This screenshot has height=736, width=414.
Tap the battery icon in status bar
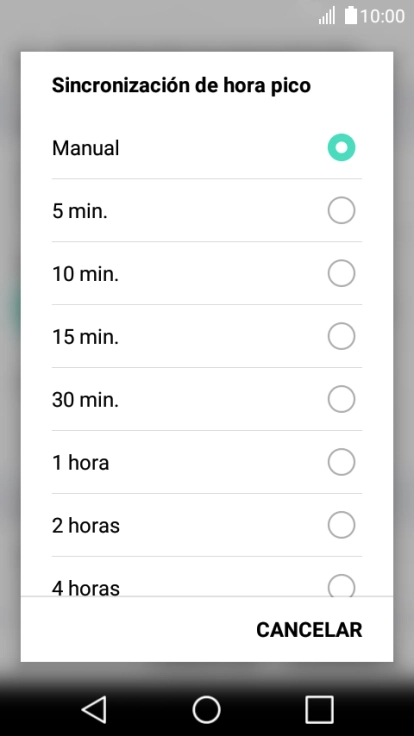351,15
